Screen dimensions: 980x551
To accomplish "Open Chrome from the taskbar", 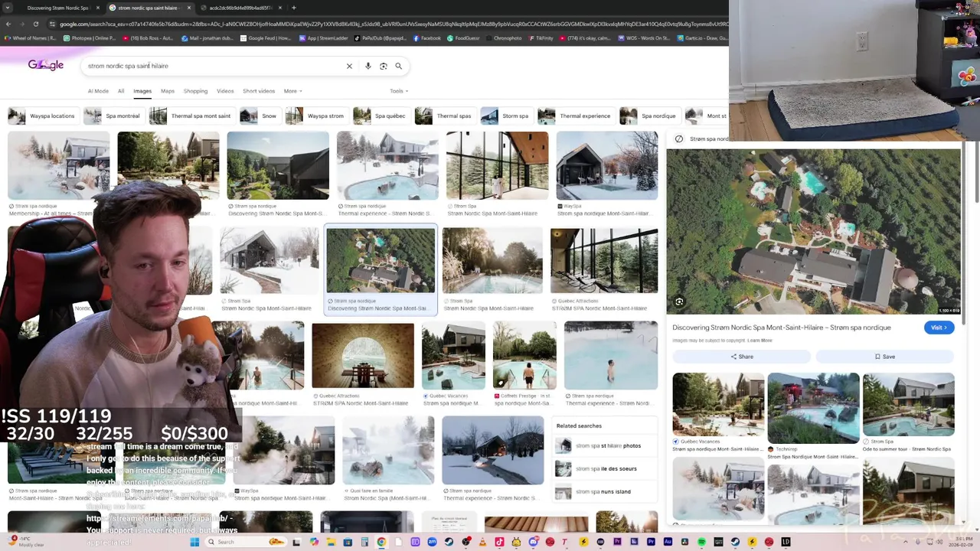I will pos(381,542).
